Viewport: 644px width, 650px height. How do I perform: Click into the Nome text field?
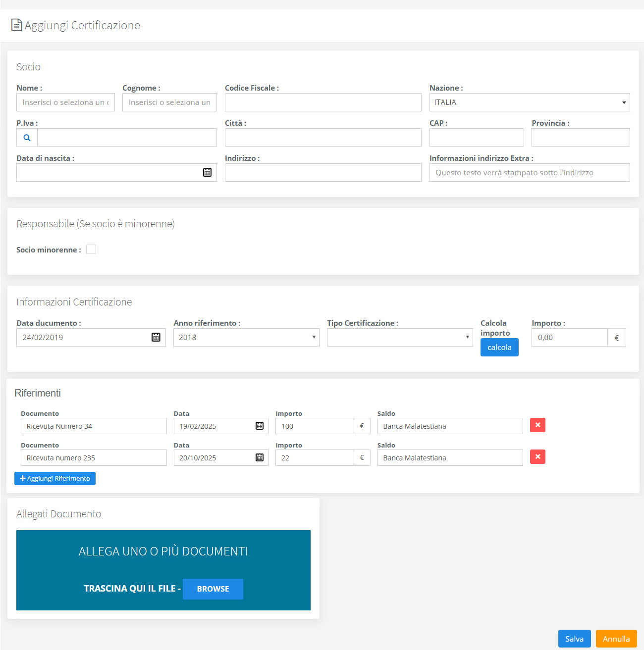[65, 102]
